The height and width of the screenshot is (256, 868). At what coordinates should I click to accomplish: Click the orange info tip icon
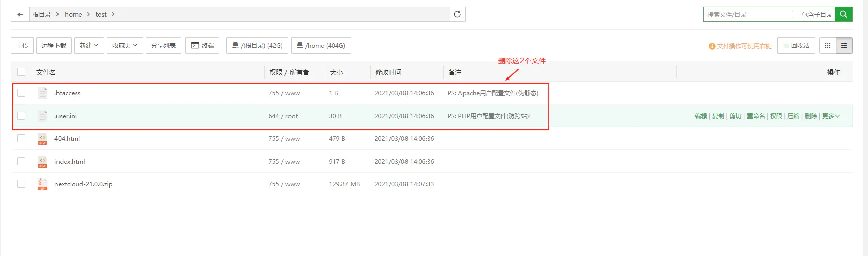point(712,46)
